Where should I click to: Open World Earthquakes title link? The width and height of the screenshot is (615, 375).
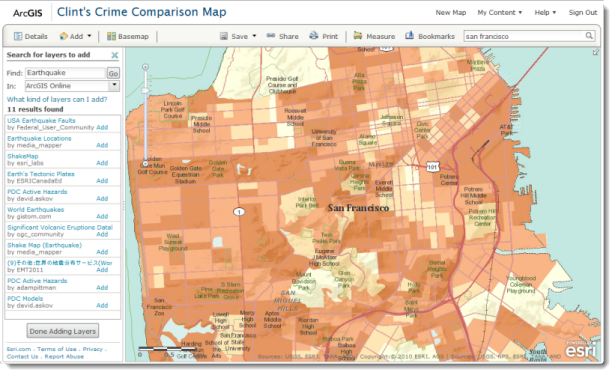coord(36,209)
